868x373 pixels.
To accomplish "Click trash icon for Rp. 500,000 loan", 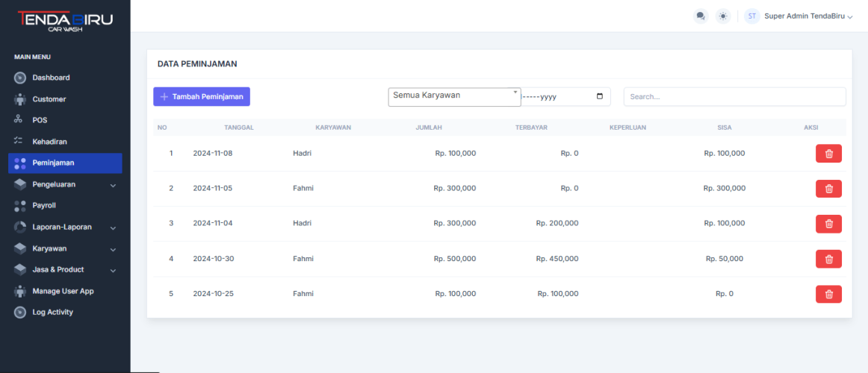I will (828, 259).
